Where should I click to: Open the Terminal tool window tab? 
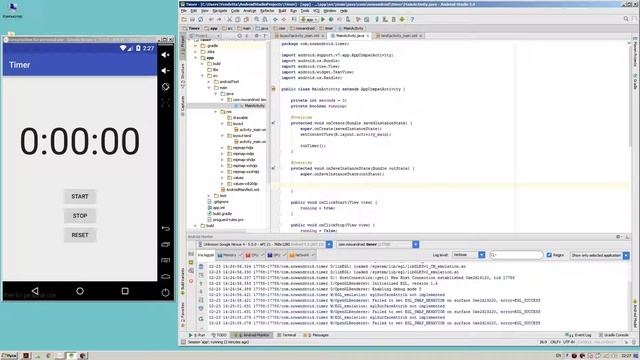coord(287,335)
